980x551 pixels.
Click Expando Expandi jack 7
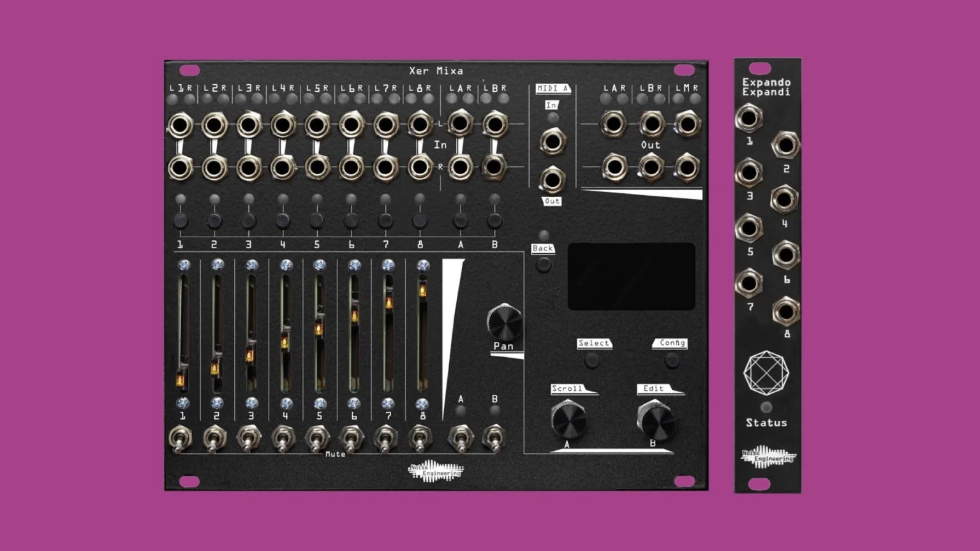[x=749, y=283]
